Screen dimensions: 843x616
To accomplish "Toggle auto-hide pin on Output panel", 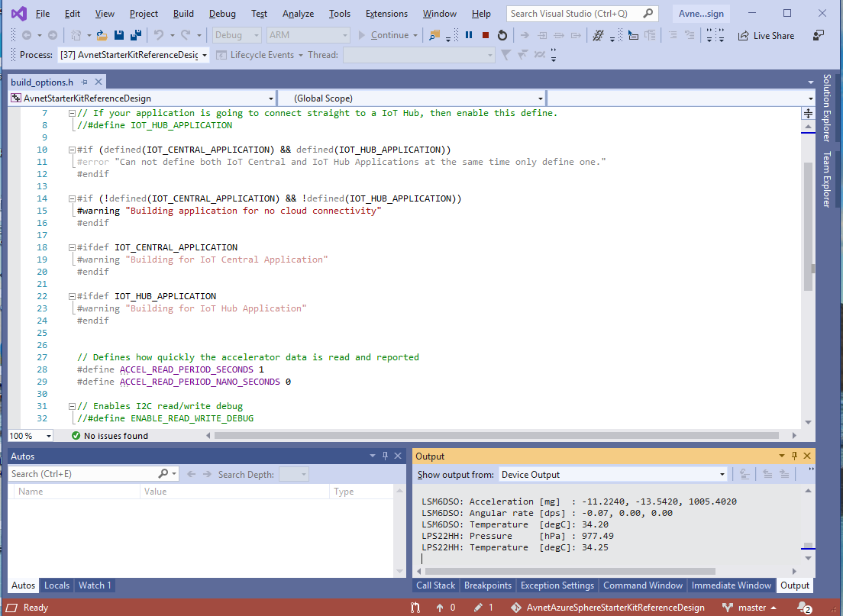I will (x=794, y=456).
